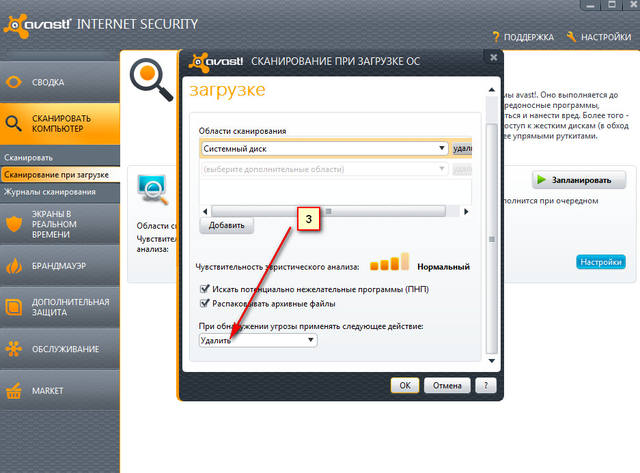Click the wrench icon beside Настройки

(x=571, y=37)
